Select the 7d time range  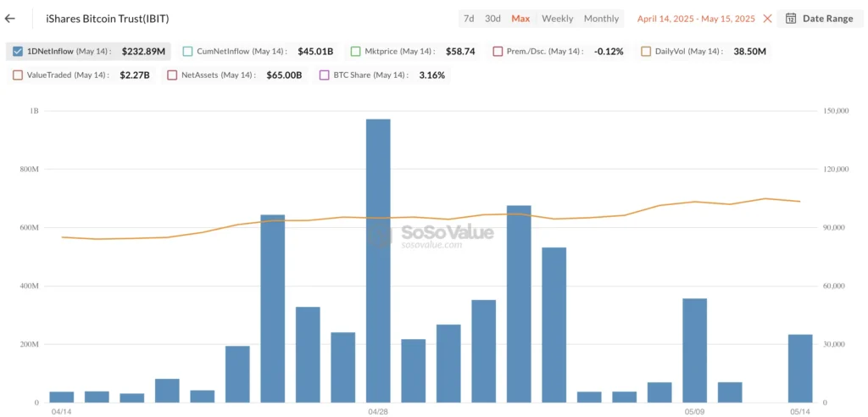pyautogui.click(x=469, y=19)
